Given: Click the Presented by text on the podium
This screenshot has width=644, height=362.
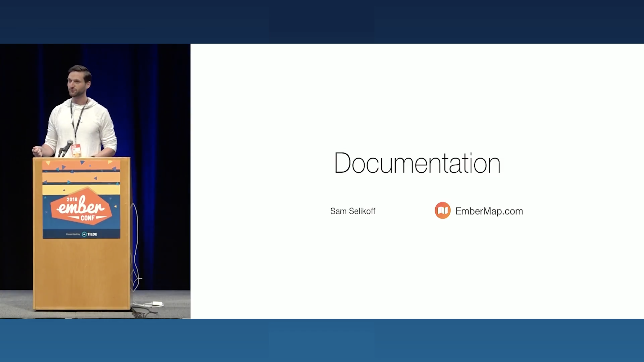Looking at the screenshot, I should coord(73,234).
